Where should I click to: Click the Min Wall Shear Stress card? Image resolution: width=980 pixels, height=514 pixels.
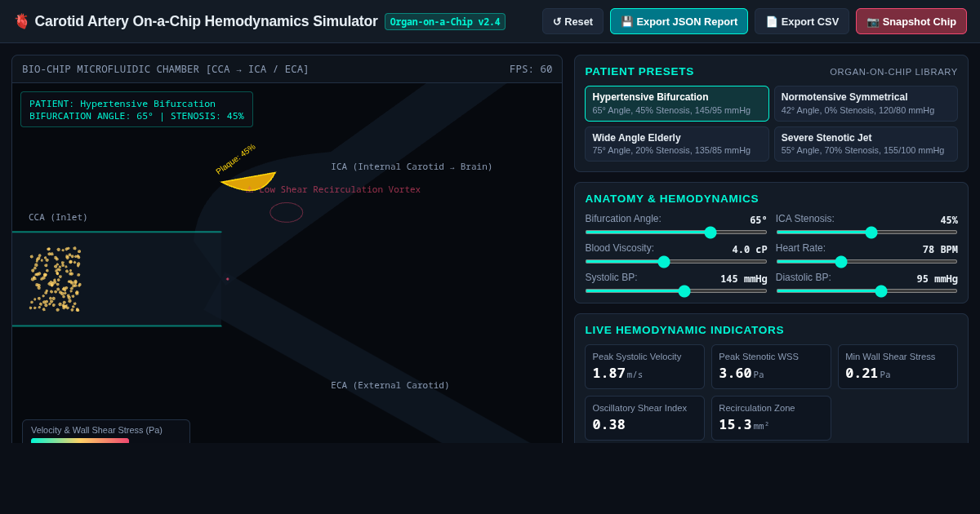pos(898,366)
